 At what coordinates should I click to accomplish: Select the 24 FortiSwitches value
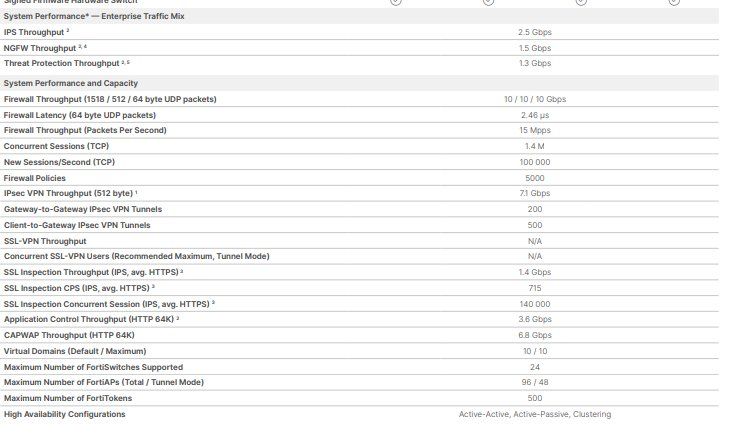click(535, 367)
